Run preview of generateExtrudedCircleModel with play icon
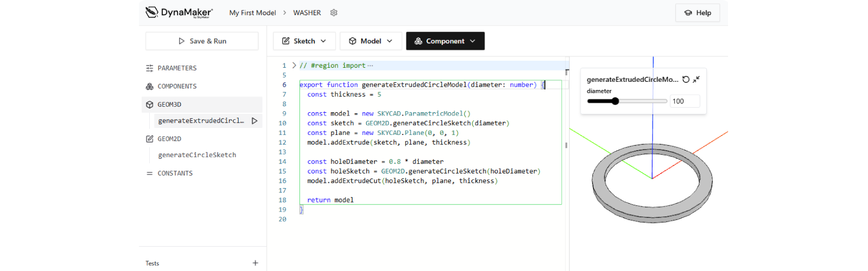The width and height of the screenshot is (868, 271). point(254,121)
